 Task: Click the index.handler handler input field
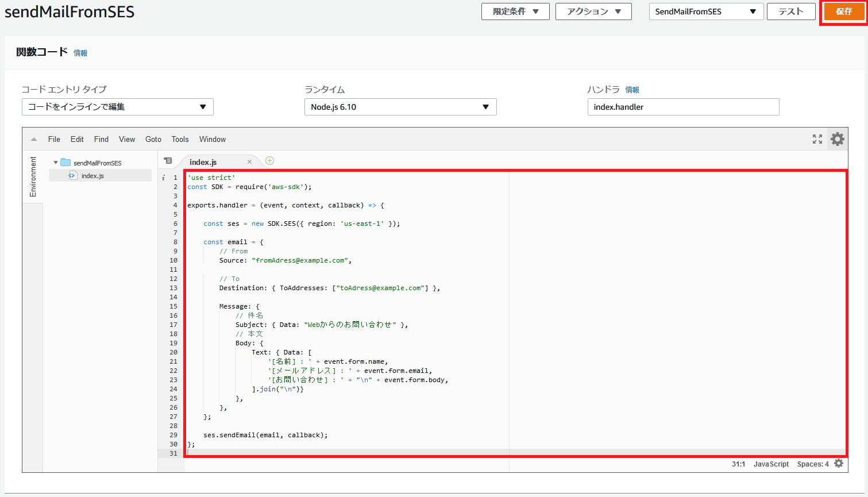coord(682,107)
